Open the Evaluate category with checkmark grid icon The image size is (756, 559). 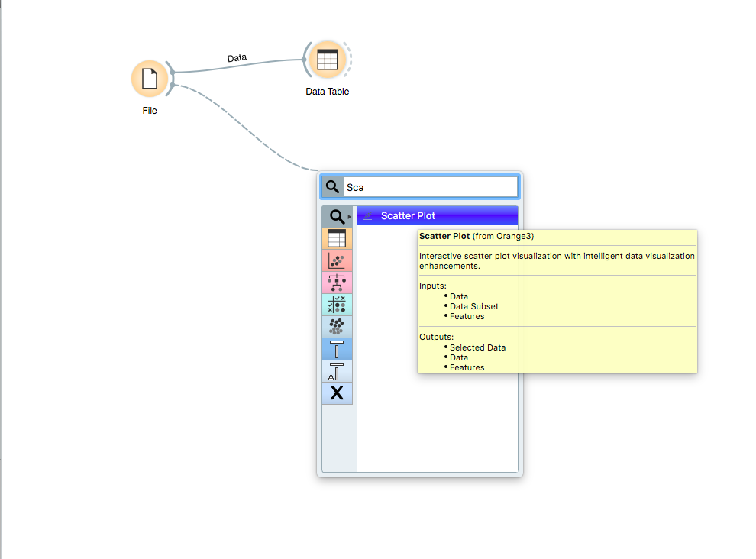pyautogui.click(x=337, y=305)
